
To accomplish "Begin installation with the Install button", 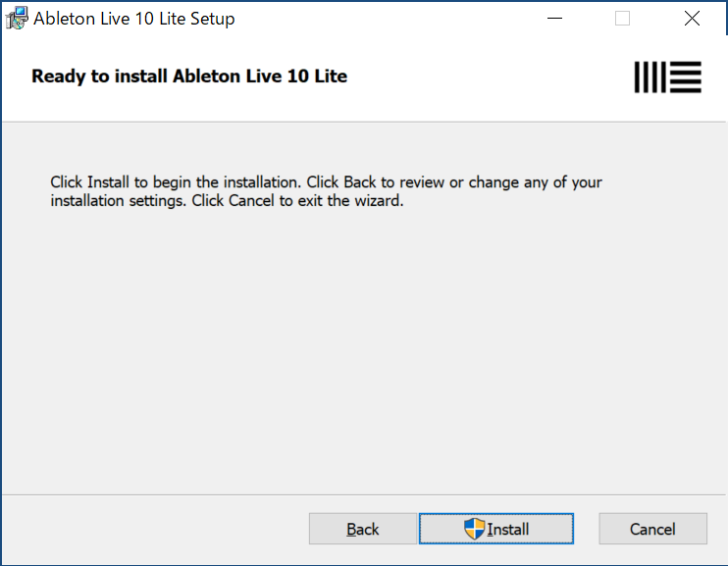I will (x=496, y=529).
